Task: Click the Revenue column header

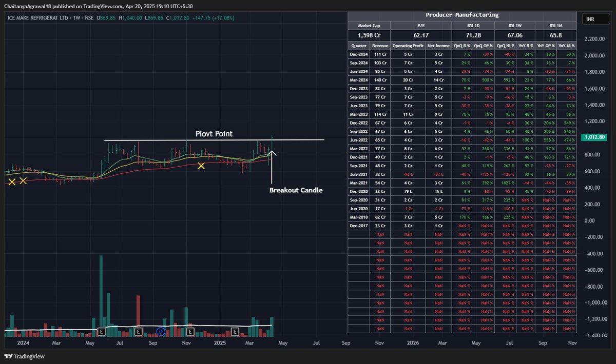Action: point(380,46)
